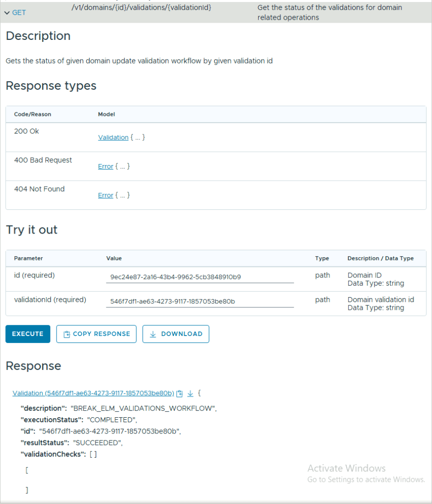
Task: Click the Copy Response button
Action: pos(96,334)
